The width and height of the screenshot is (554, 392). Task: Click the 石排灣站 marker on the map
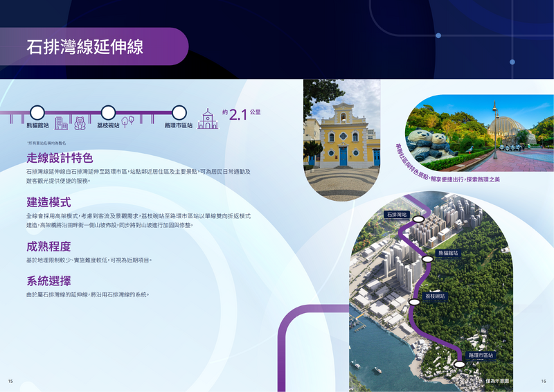(419, 220)
